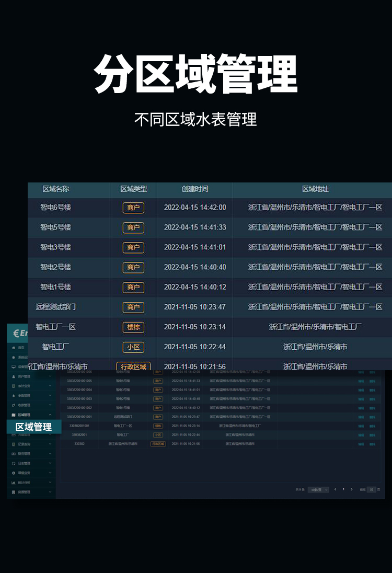Click the 增值业务 sidebar icon

coord(14,473)
